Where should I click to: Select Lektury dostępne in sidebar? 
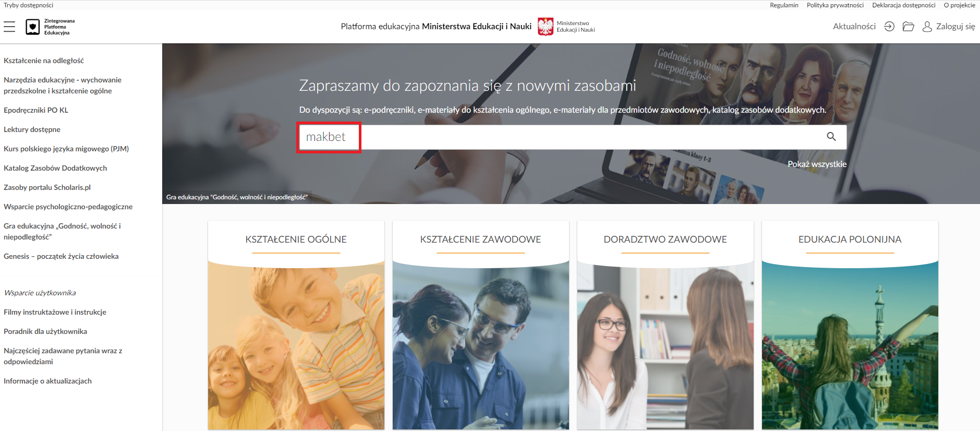click(x=32, y=129)
